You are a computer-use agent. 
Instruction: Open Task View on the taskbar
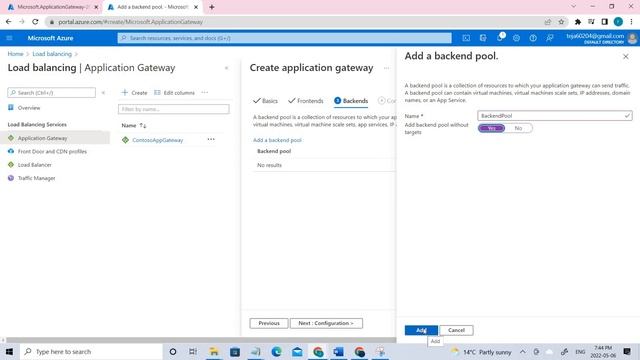click(x=193, y=351)
